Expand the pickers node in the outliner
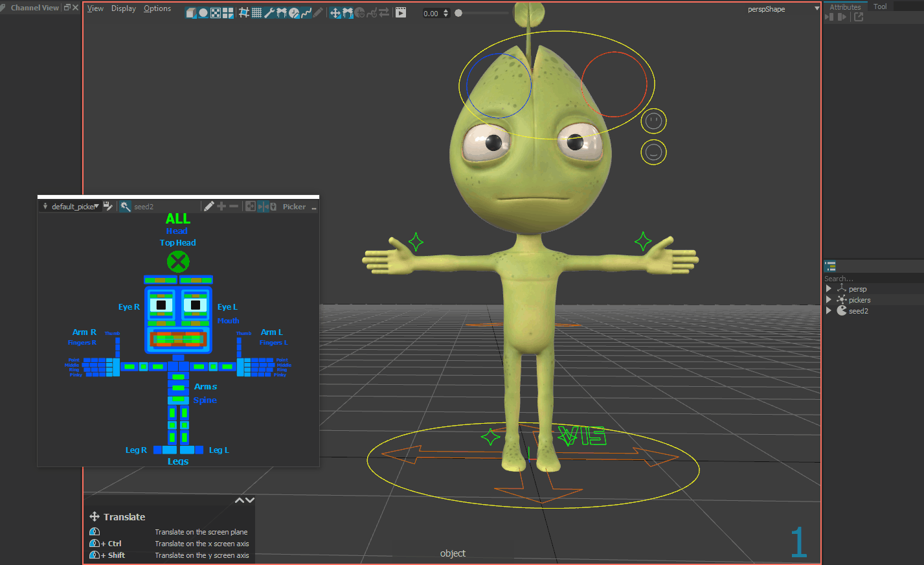Screen dimensions: 924x565 point(829,299)
